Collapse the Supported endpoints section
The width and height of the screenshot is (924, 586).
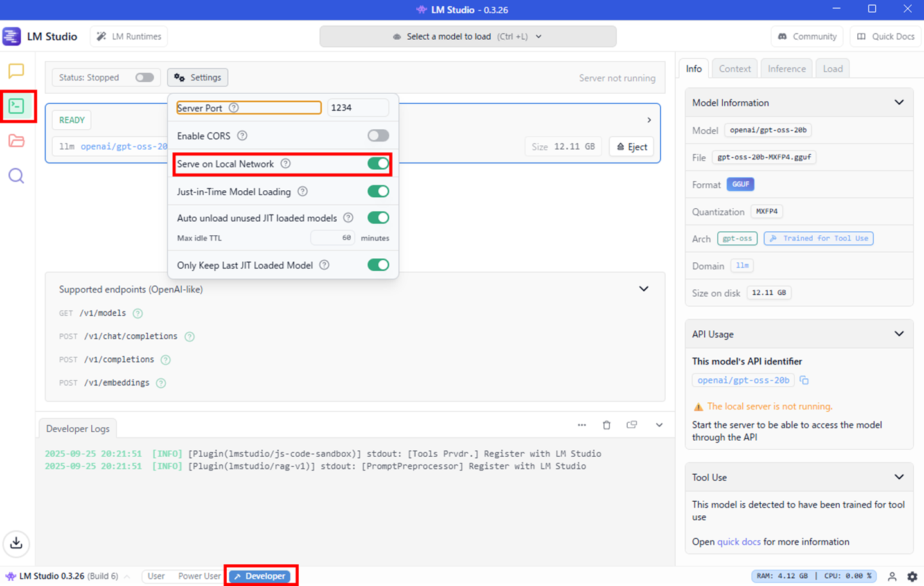pos(643,289)
